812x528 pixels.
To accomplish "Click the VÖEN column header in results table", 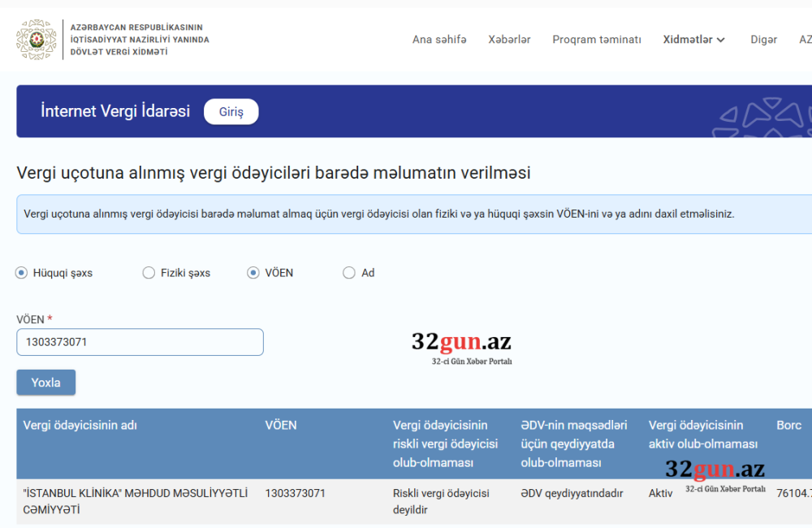I will pyautogui.click(x=280, y=425).
